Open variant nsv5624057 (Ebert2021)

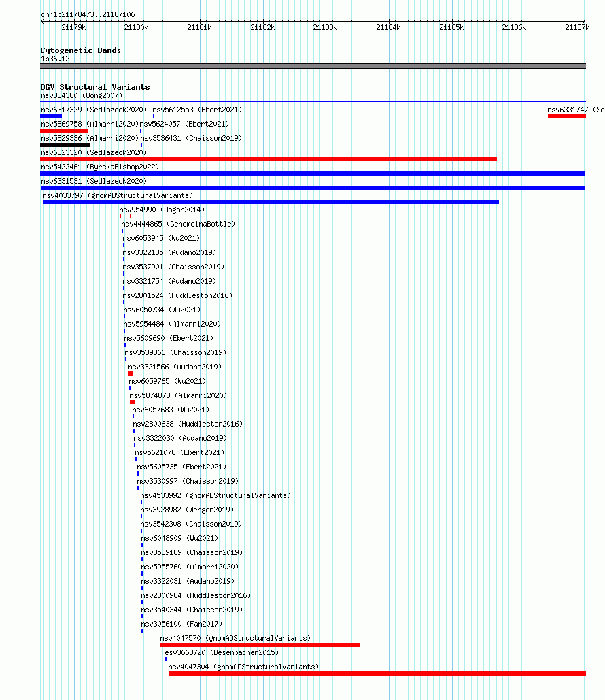point(184,124)
